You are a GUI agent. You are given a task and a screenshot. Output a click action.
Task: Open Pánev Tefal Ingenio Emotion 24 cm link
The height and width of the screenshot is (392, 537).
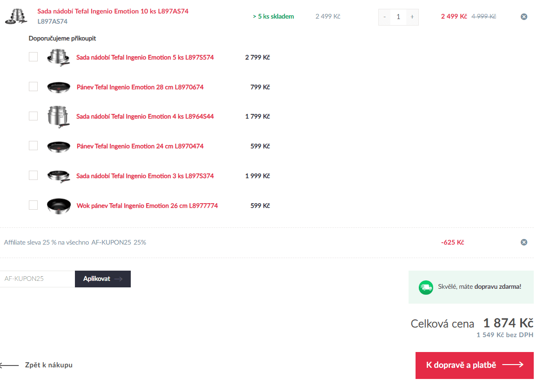pos(140,146)
